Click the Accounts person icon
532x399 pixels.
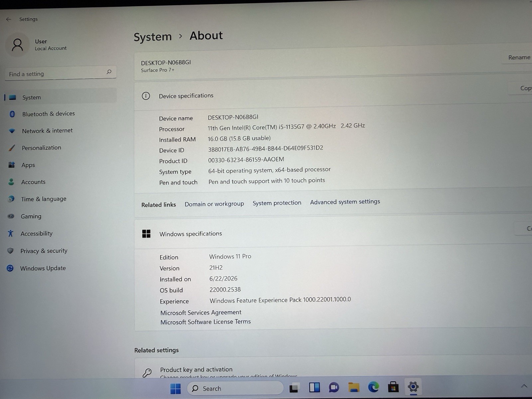click(11, 182)
